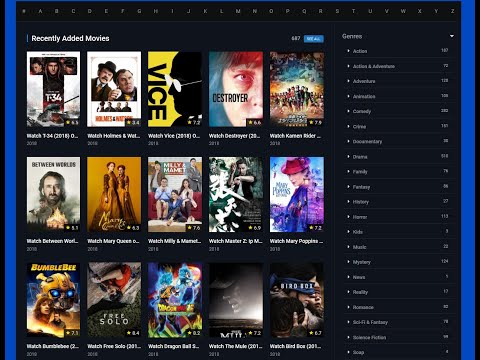Screen dimensions: 480x360
Task: Collapse the Genres panel arrow
Action: tap(452, 36)
